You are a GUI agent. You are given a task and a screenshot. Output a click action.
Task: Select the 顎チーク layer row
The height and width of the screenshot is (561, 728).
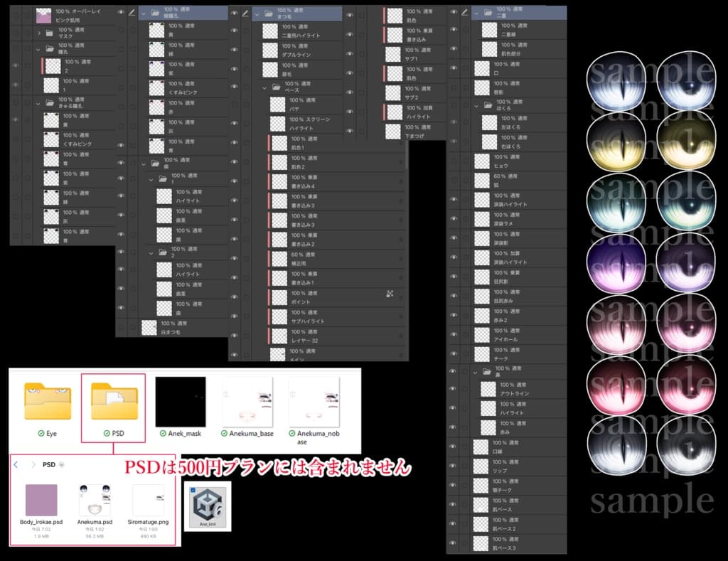coord(518,486)
